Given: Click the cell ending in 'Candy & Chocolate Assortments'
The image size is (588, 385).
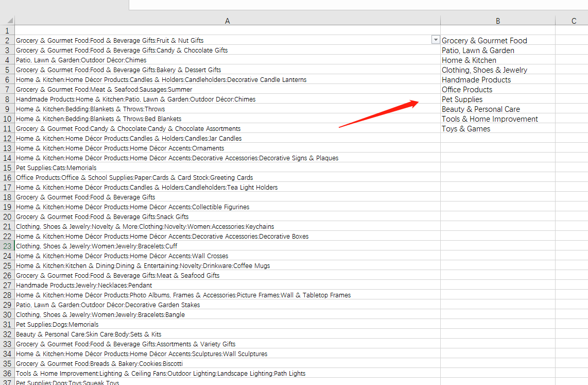Looking at the screenshot, I should (227, 128).
